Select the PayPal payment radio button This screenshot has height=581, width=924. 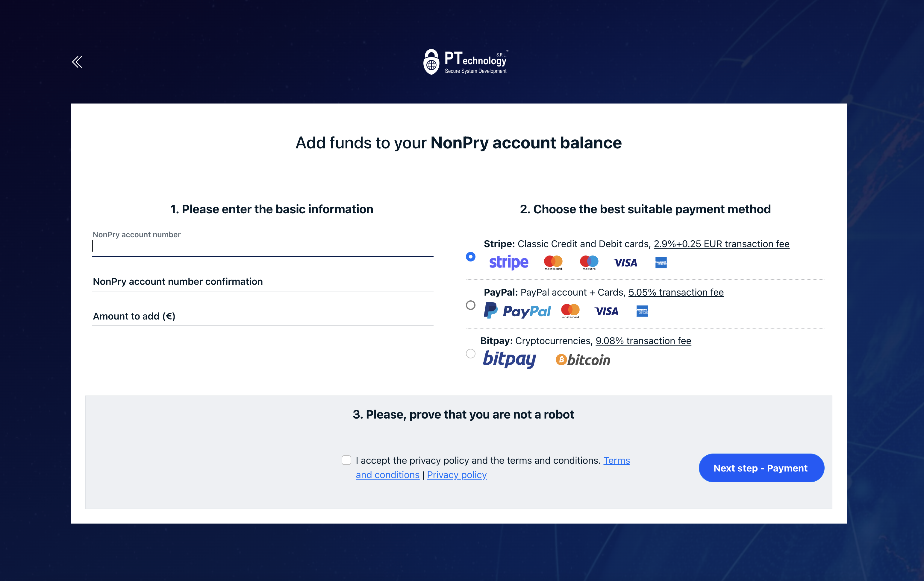coord(470,305)
